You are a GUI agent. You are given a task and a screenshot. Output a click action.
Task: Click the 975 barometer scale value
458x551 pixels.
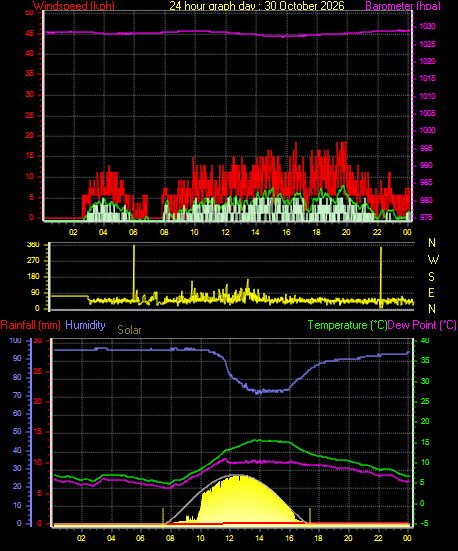[426, 218]
